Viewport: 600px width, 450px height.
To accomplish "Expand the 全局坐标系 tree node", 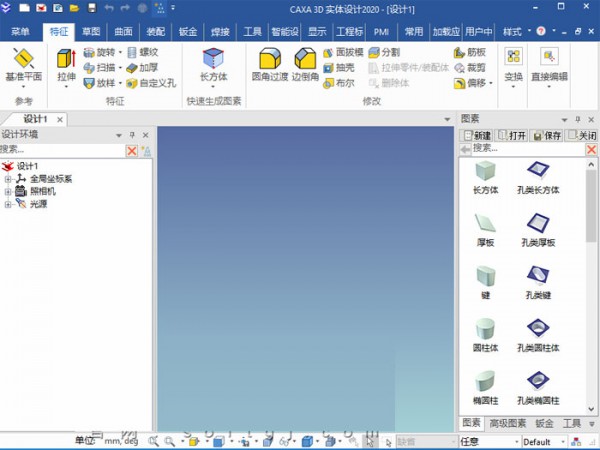I will click(x=8, y=179).
